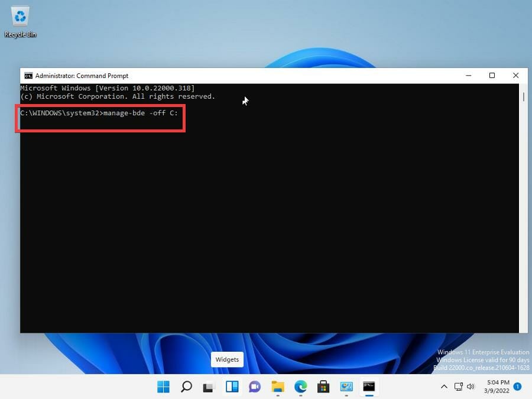The height and width of the screenshot is (399, 532).
Task: Open File Explorer from the taskbar
Action: 278,387
